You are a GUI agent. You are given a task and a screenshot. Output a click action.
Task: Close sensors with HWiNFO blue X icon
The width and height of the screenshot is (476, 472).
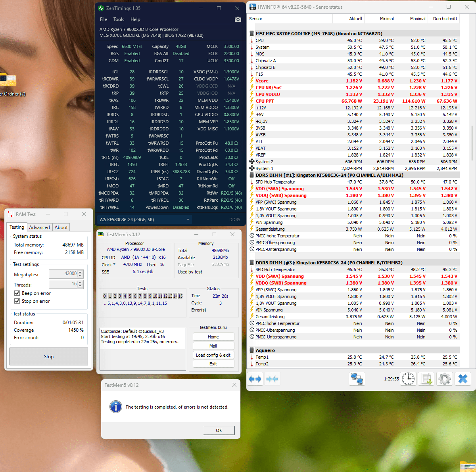(x=463, y=379)
